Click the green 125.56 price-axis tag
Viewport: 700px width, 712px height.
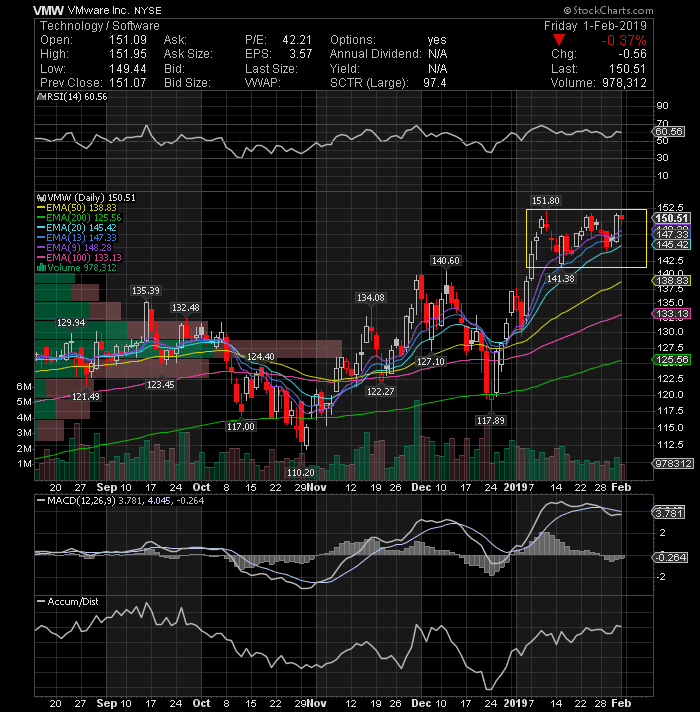click(x=671, y=360)
